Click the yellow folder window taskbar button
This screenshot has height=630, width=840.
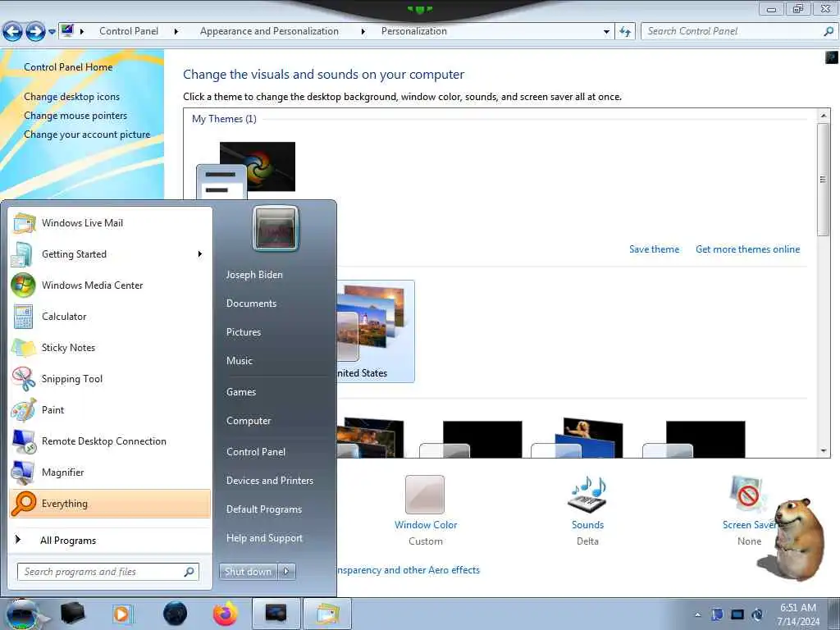click(x=327, y=614)
